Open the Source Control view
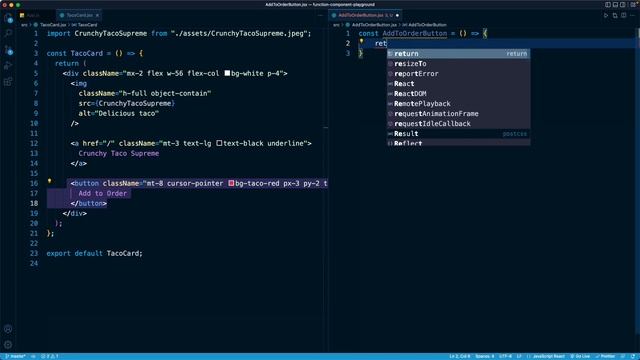 point(8,50)
